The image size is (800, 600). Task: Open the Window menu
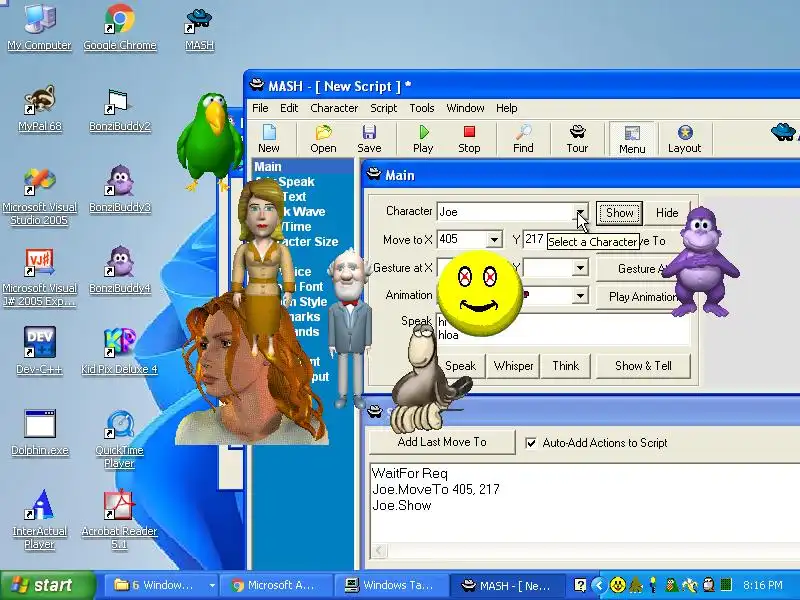pyautogui.click(x=465, y=108)
